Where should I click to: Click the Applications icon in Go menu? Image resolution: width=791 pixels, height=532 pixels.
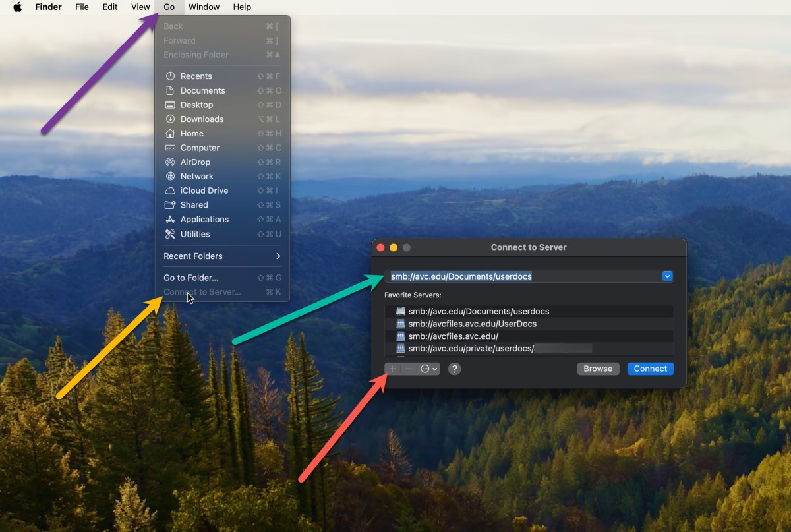pyautogui.click(x=170, y=220)
